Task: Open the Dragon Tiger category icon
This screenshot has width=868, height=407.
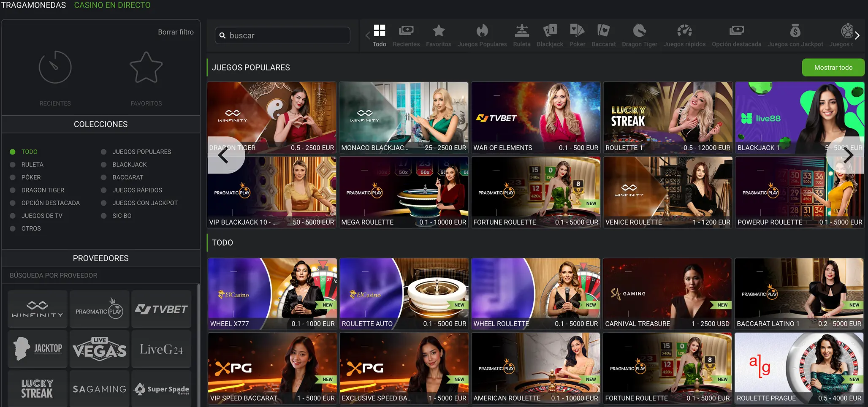Action: coord(639,31)
